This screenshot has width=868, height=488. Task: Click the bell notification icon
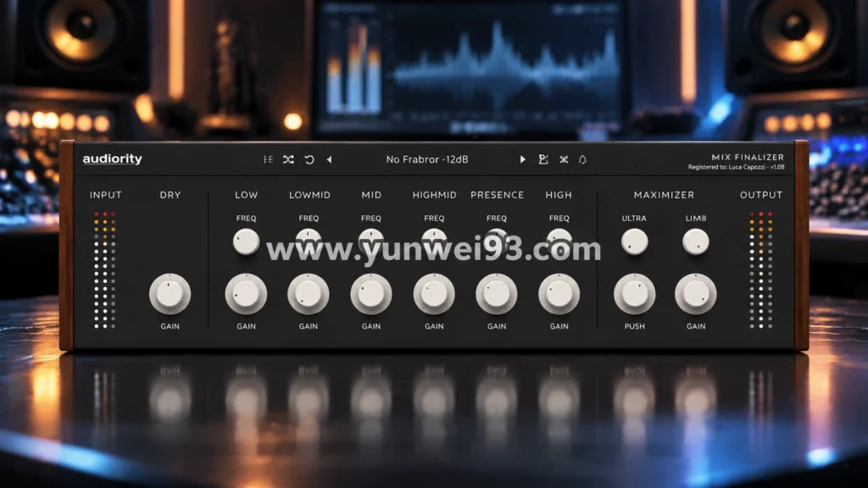click(x=582, y=159)
